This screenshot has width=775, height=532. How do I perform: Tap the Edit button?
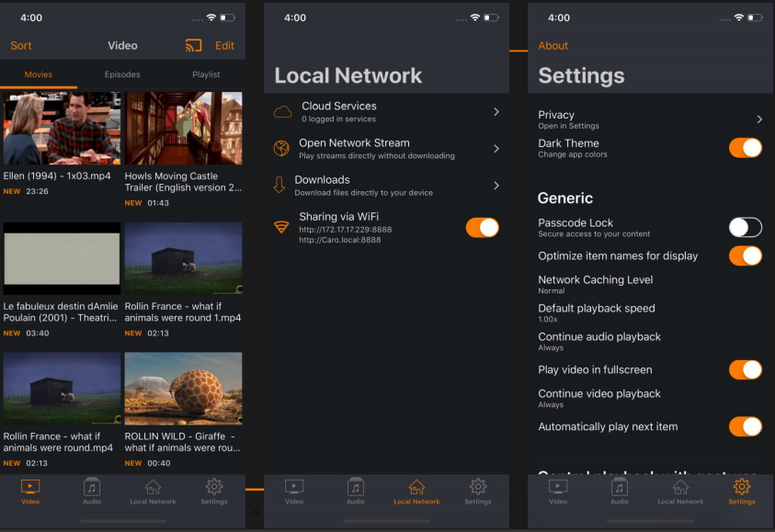(x=224, y=45)
